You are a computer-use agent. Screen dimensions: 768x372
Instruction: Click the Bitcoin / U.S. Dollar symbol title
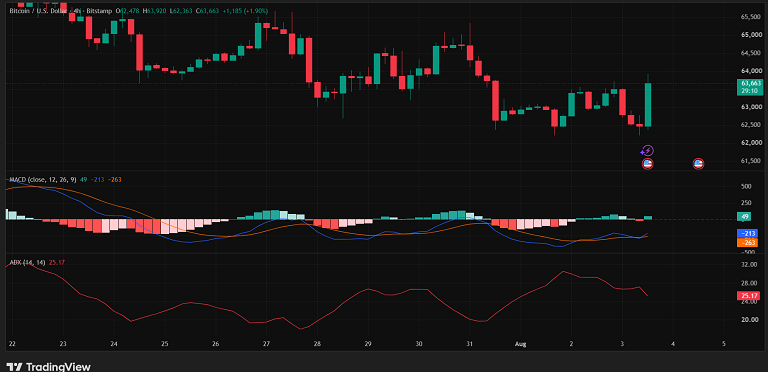point(37,10)
